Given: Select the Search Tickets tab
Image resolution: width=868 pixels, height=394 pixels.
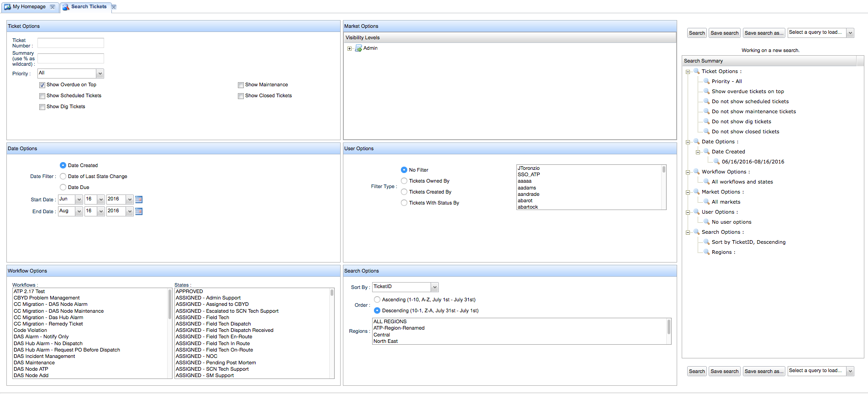Looking at the screenshot, I should [x=89, y=7].
